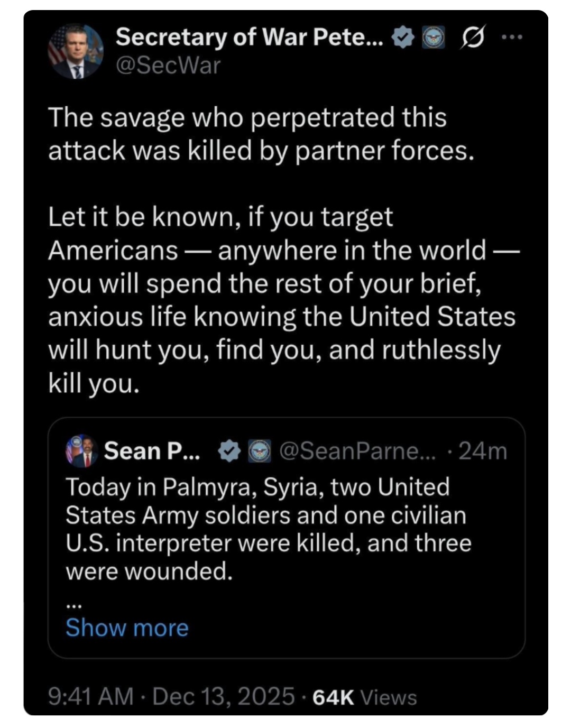This screenshot has width=571, height=728.
Task: Open the 'Secretary of War Pete...' display name
Action: coord(248,37)
